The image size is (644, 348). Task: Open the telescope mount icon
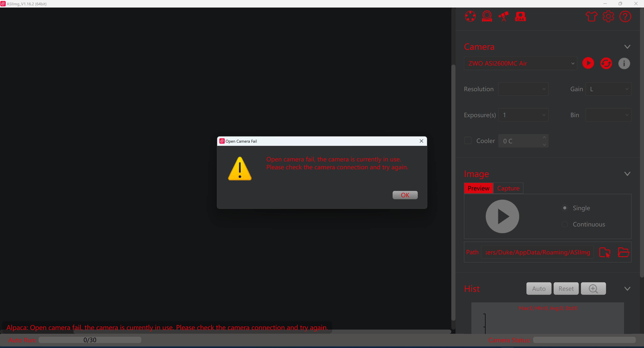[x=503, y=16]
